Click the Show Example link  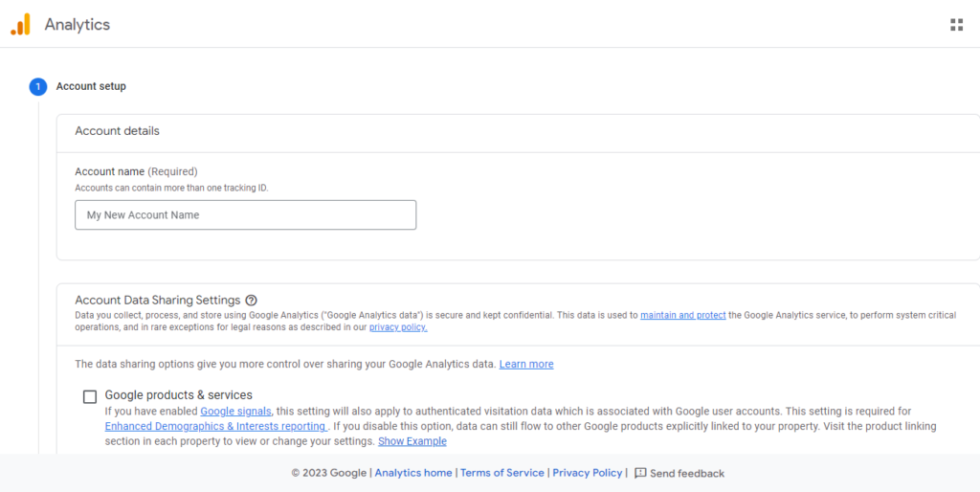[412, 441]
